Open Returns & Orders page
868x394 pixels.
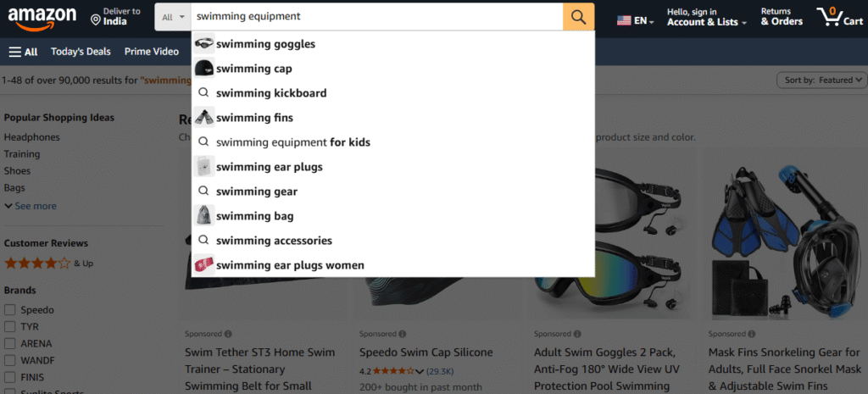tap(781, 17)
